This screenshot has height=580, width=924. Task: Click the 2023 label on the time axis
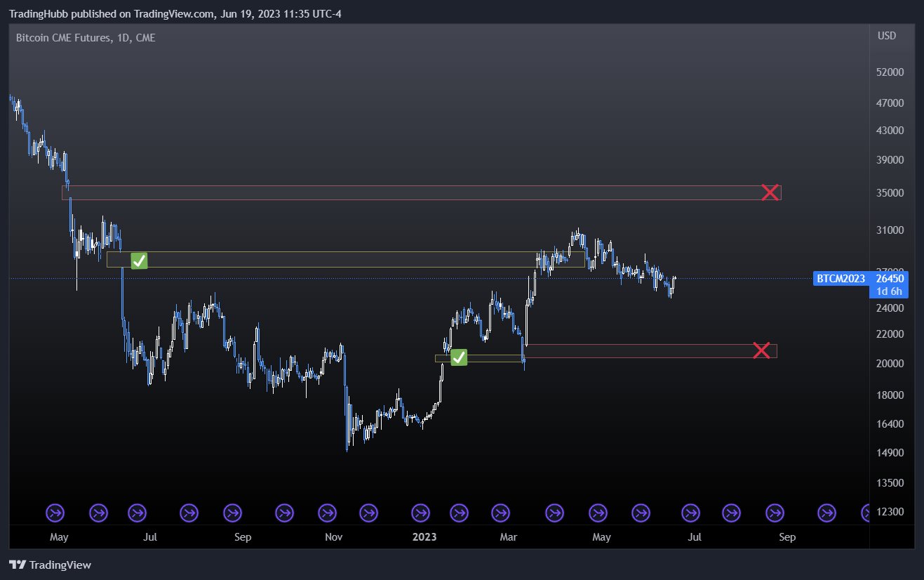tap(424, 537)
